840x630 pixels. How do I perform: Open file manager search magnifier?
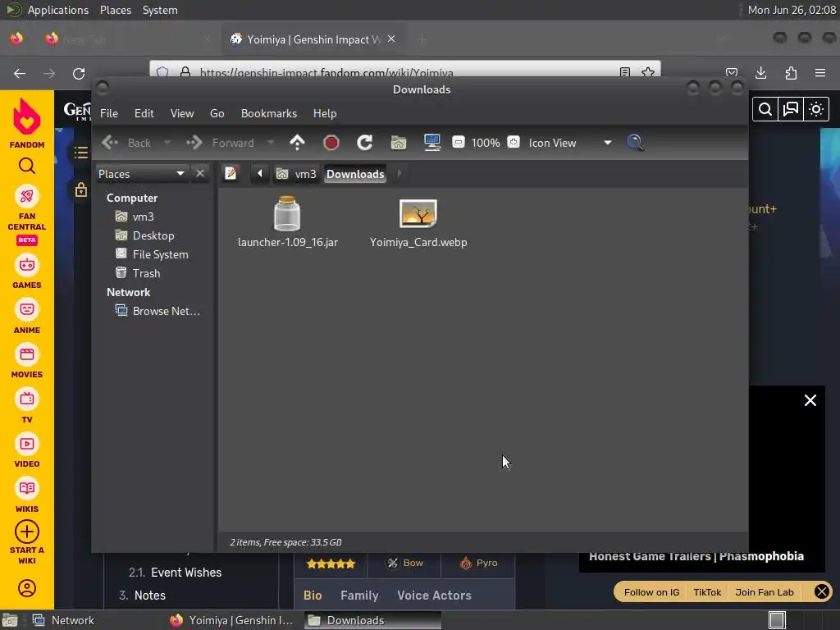coord(635,143)
